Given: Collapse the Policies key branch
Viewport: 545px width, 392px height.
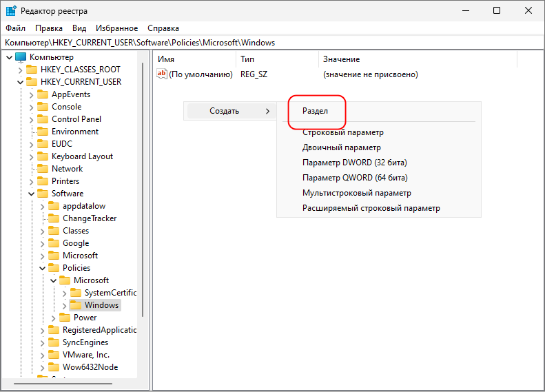Looking at the screenshot, I should click(42, 268).
